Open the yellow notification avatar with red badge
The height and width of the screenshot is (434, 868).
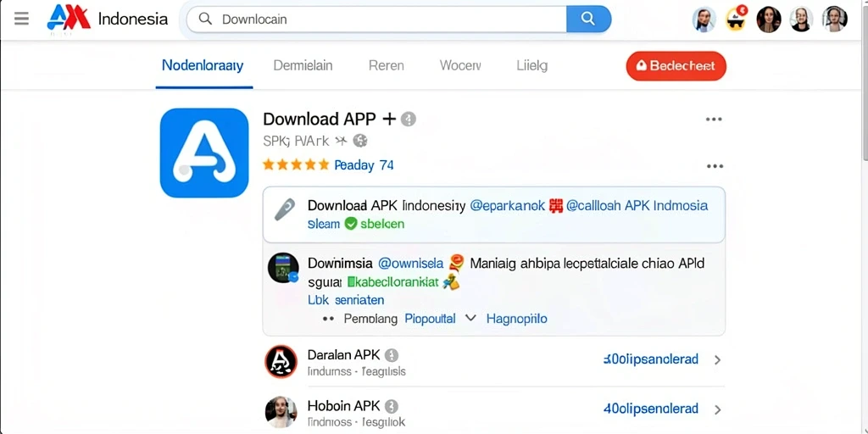click(x=737, y=19)
